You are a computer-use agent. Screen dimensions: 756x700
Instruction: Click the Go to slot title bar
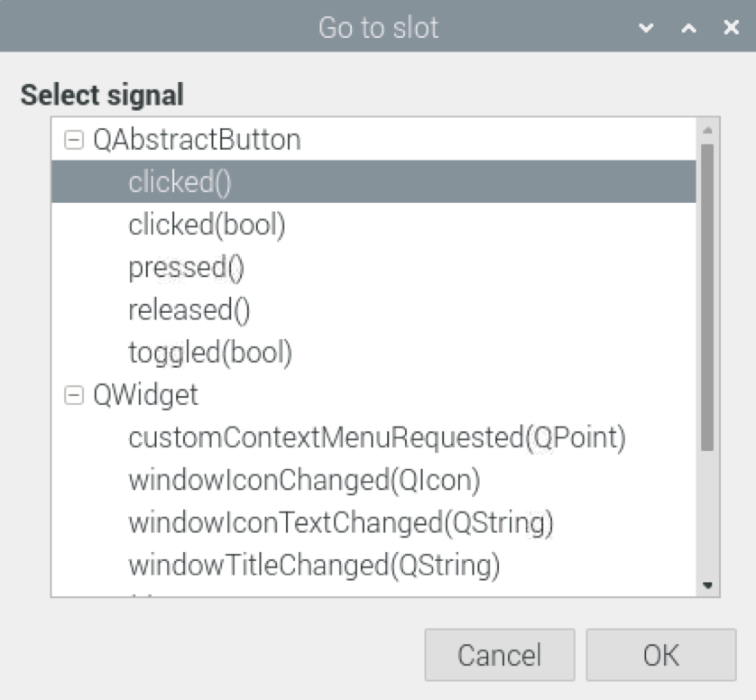[x=376, y=28]
